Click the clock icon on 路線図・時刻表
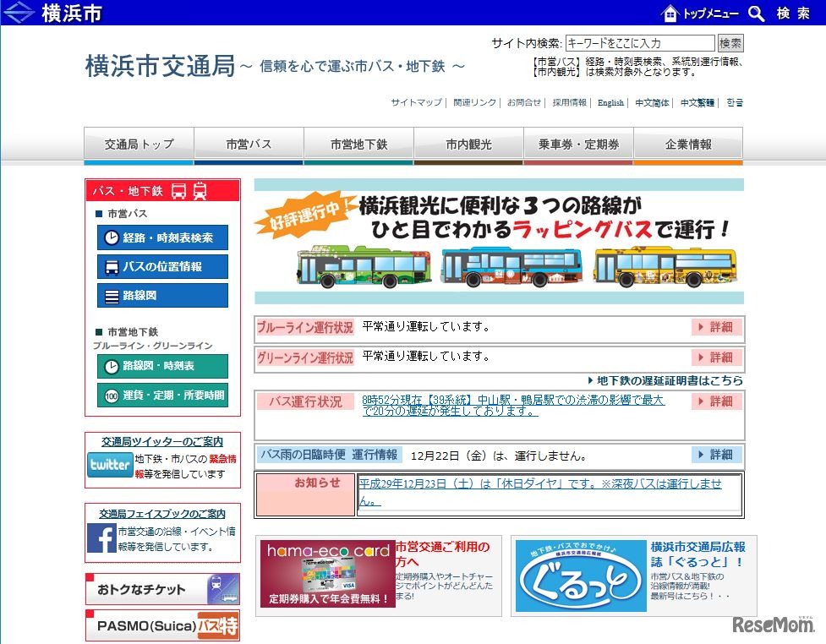 coord(111,366)
